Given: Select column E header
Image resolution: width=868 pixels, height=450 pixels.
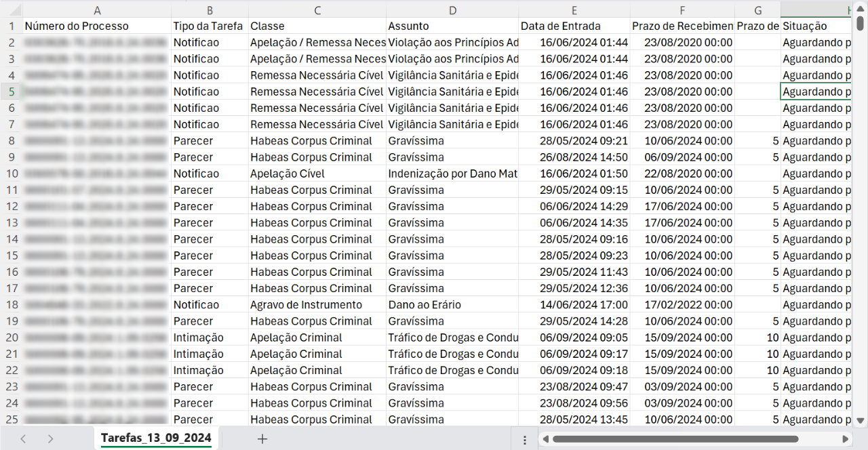Looking at the screenshot, I should (574, 9).
